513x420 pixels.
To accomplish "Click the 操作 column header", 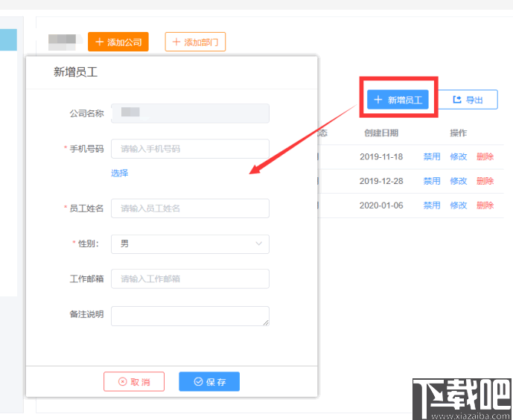I will click(459, 133).
